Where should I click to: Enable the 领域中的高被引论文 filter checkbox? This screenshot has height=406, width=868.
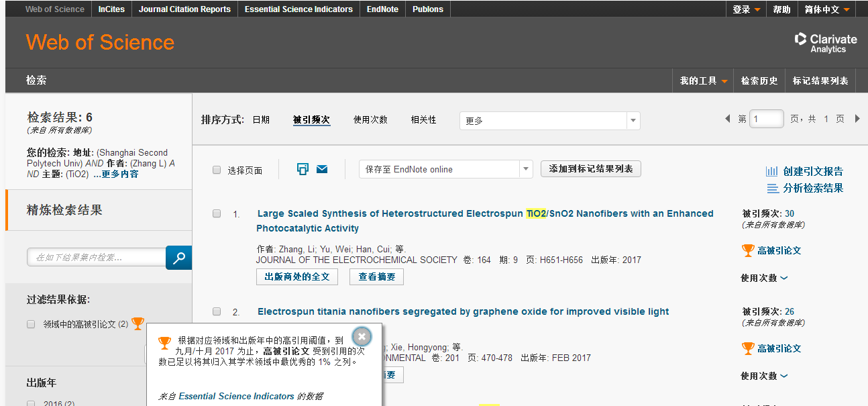coord(31,324)
